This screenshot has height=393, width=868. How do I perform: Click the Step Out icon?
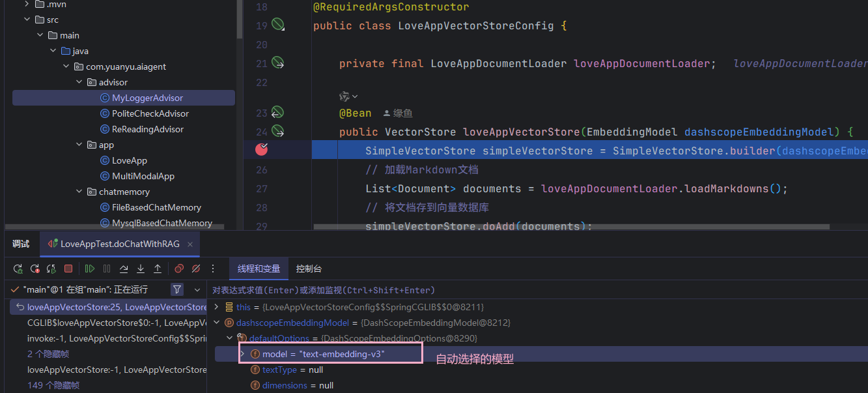(x=158, y=269)
